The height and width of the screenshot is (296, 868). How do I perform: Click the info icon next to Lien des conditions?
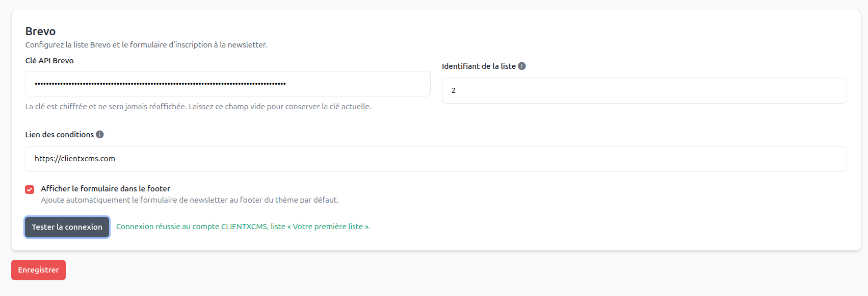(x=100, y=134)
